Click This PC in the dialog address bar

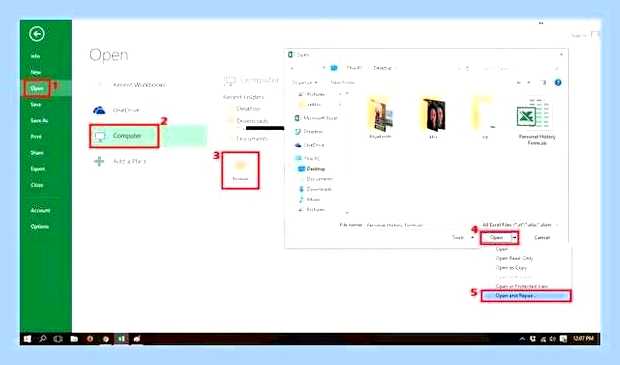(354, 68)
